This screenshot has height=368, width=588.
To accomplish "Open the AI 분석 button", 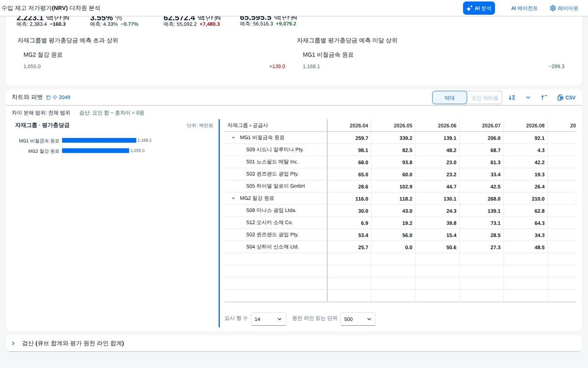I will click(479, 8).
